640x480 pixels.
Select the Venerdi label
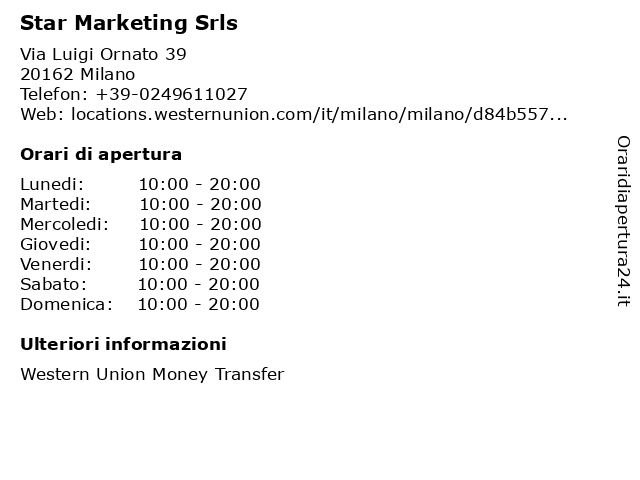click(x=56, y=264)
